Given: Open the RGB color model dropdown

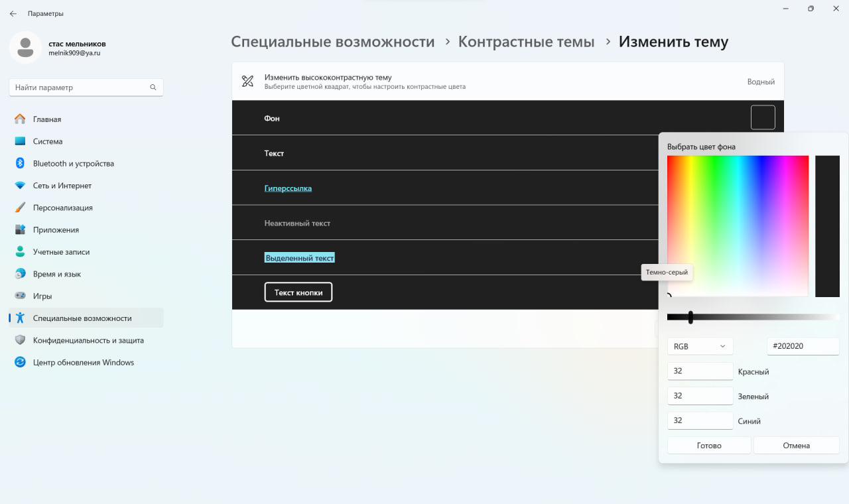Looking at the screenshot, I should [700, 346].
